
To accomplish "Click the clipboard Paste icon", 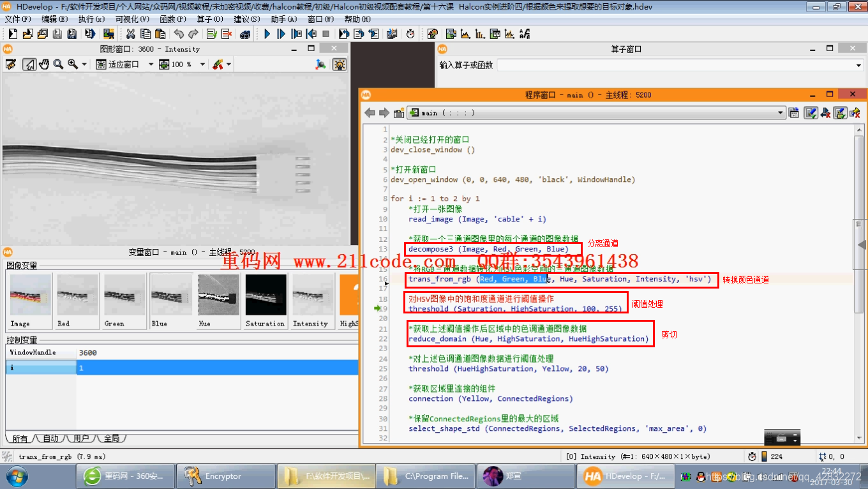I will coord(160,34).
